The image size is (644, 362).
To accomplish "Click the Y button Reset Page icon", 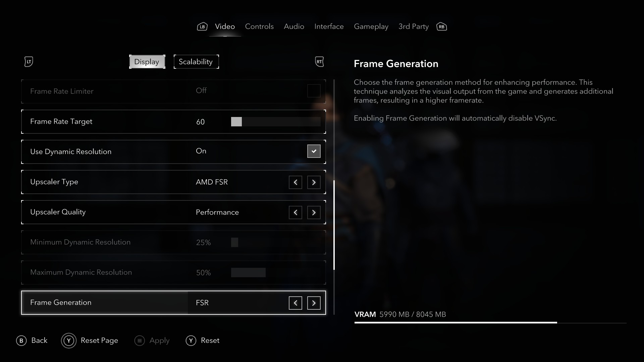I will 68,341.
